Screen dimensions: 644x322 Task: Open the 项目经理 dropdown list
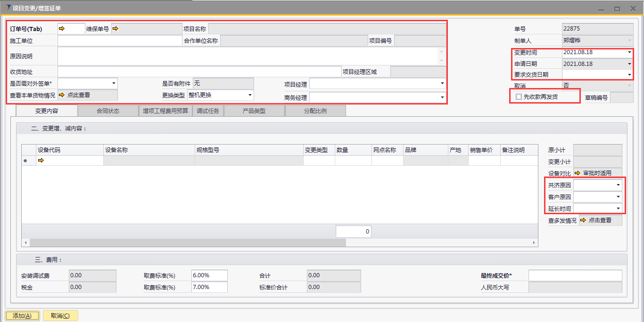442,84
